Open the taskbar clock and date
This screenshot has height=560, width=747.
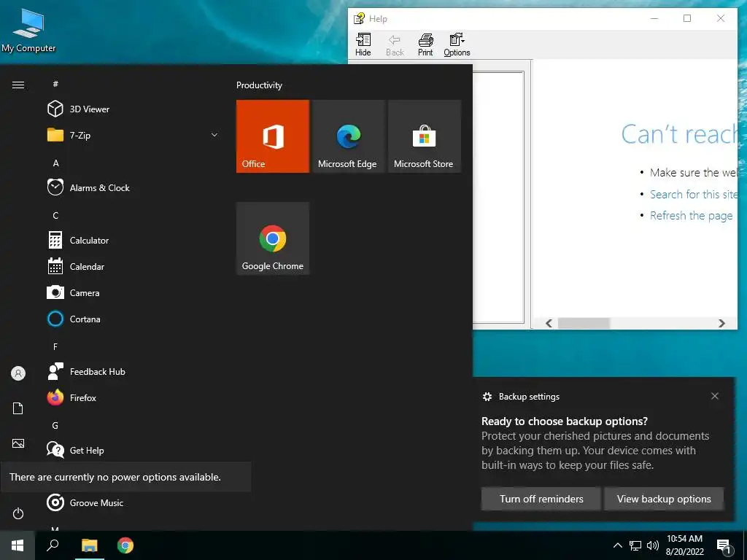[684, 545]
